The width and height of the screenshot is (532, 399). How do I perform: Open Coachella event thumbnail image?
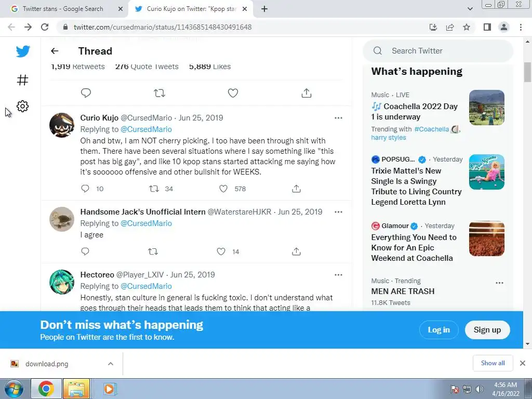click(486, 108)
